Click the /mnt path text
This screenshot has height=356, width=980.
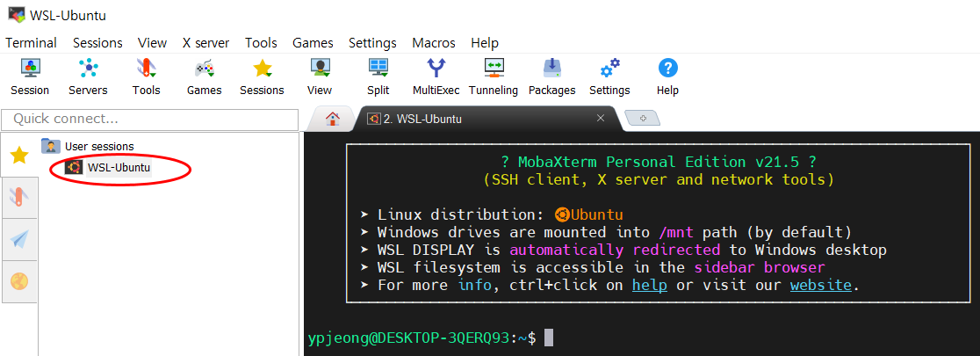pyautogui.click(x=677, y=233)
